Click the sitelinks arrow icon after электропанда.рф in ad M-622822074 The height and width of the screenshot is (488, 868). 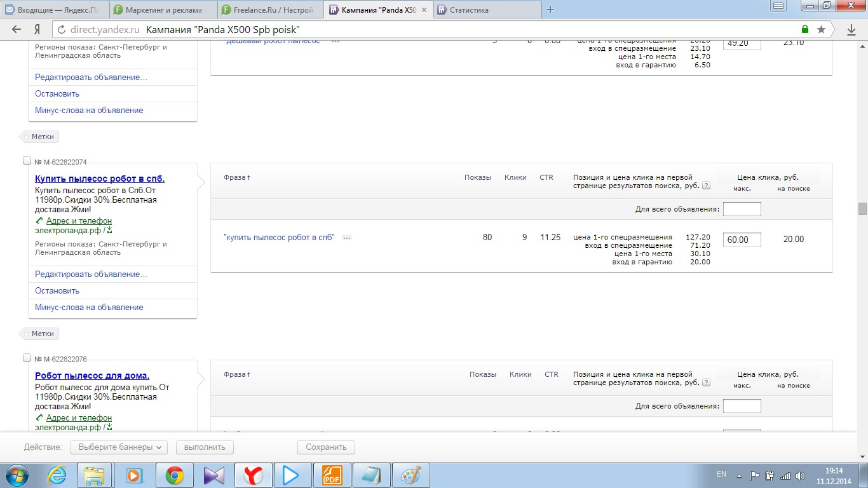(109, 231)
